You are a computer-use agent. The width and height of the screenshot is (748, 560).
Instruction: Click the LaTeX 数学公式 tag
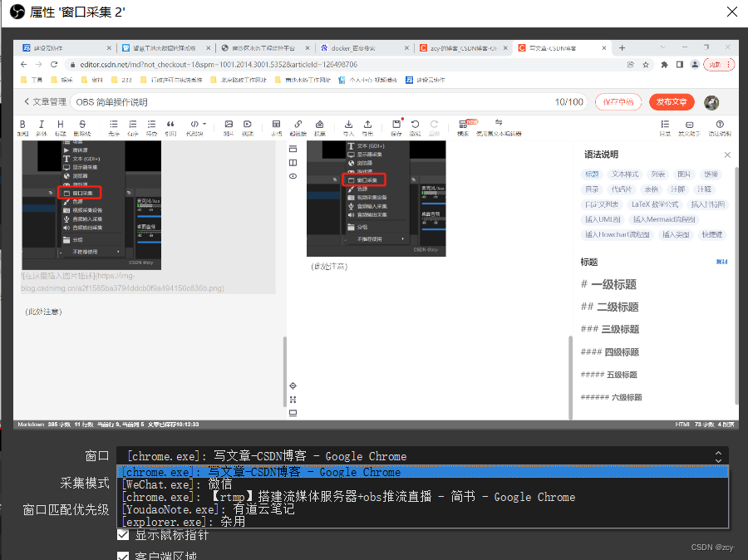pyautogui.click(x=655, y=204)
